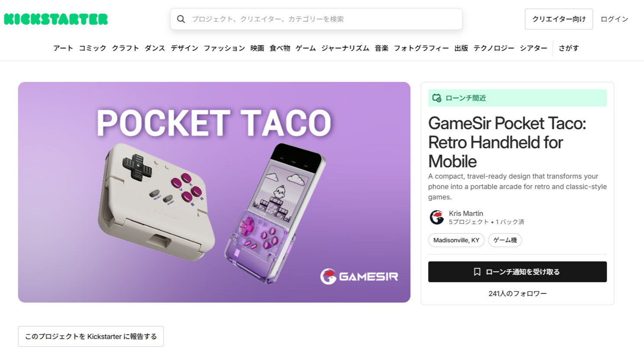Go to the デザイン category
This screenshot has width=644, height=362.
tap(184, 48)
